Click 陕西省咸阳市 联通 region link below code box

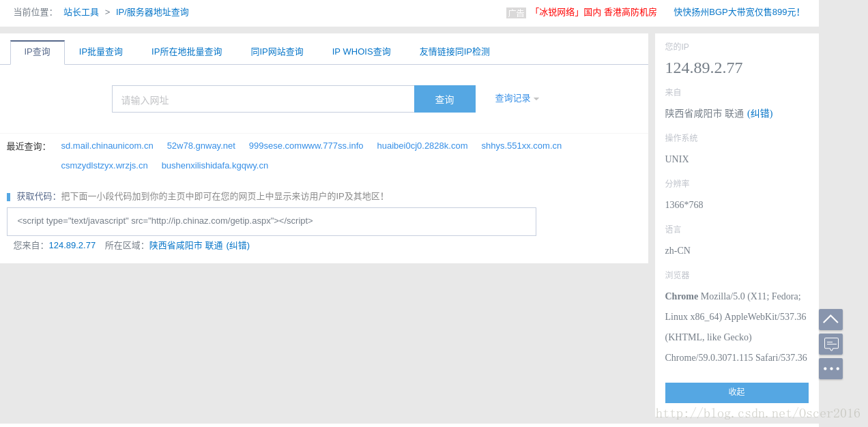coord(186,246)
